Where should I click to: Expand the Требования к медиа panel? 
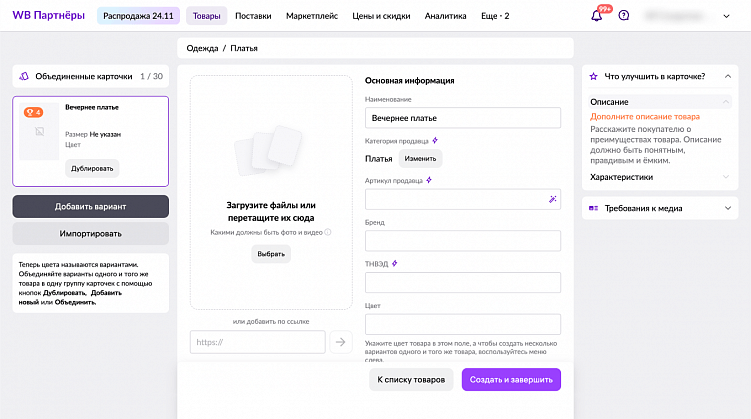(728, 208)
